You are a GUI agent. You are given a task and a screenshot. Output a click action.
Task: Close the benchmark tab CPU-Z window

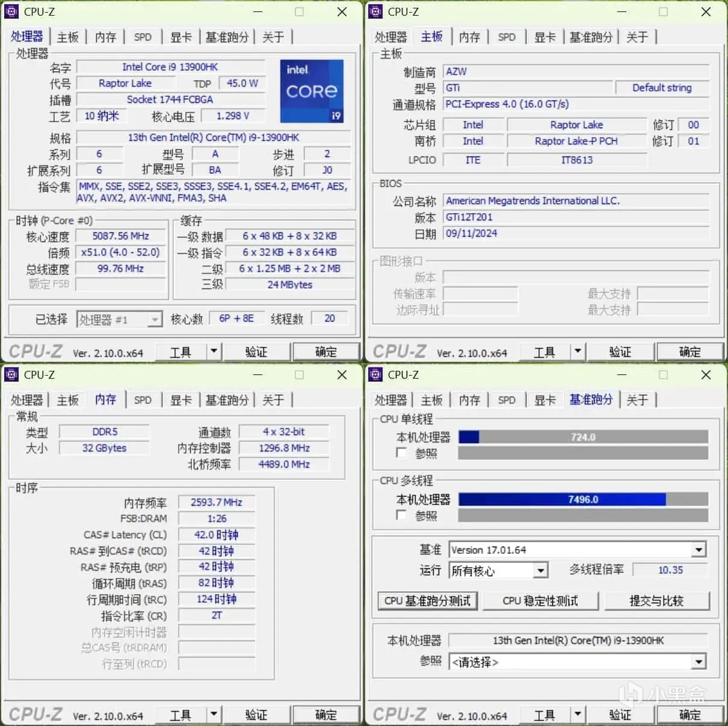pos(706,374)
